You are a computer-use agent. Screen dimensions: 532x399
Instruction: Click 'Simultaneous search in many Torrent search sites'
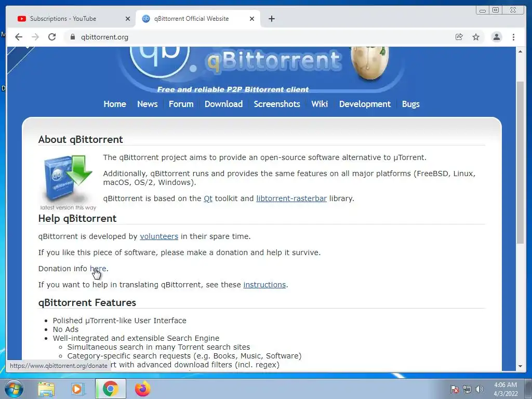pyautogui.click(x=158, y=347)
